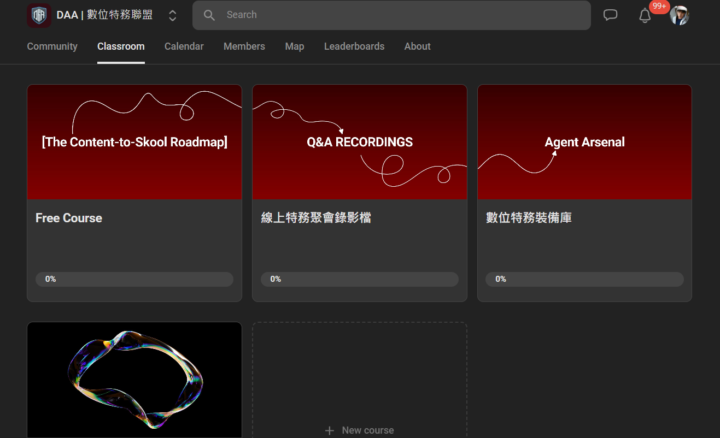Click the Free Course progress bar
This screenshot has width=720, height=438.
click(x=134, y=279)
